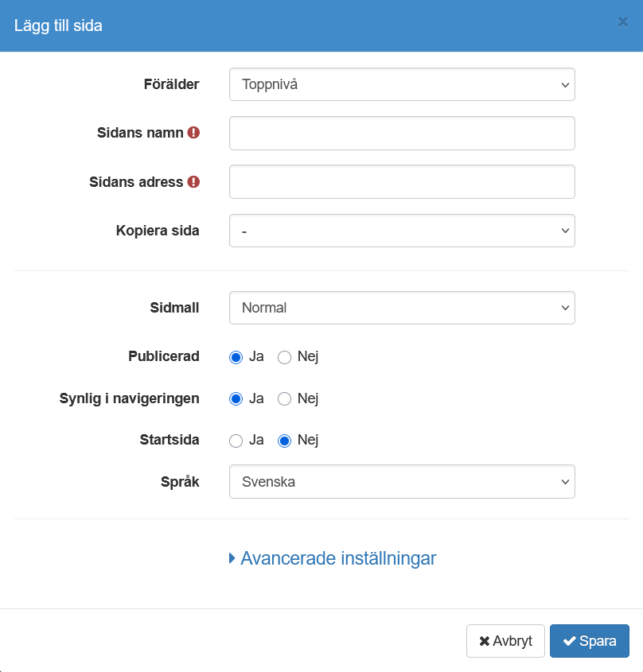Image resolution: width=643 pixels, height=672 pixels.
Task: Open the Kopiera sida dropdown
Action: click(x=402, y=231)
